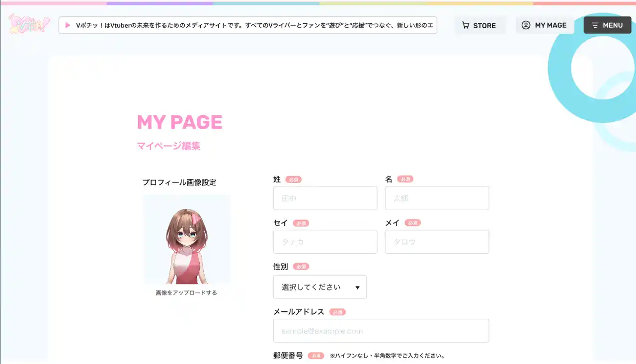Focus the メイ input field
The image size is (636, 364).
[x=437, y=242]
